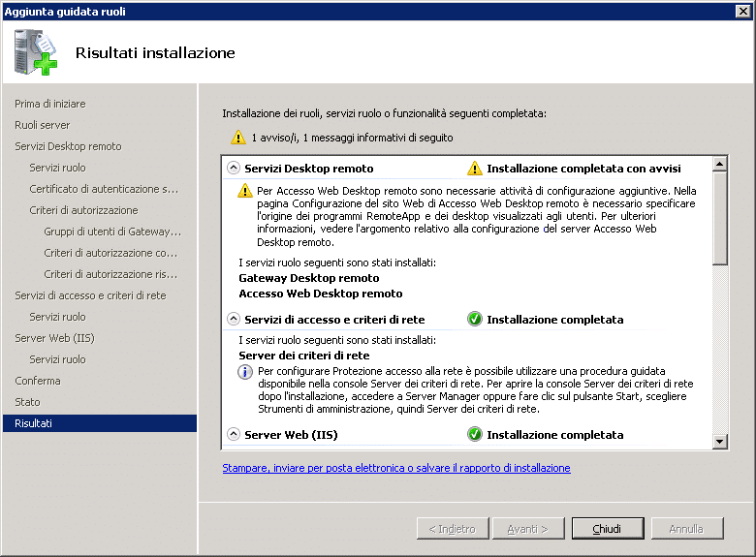Select 'Criteri di autorizzazione' step in sidebar
Viewport: 756px width, 557px height.
pos(83,210)
